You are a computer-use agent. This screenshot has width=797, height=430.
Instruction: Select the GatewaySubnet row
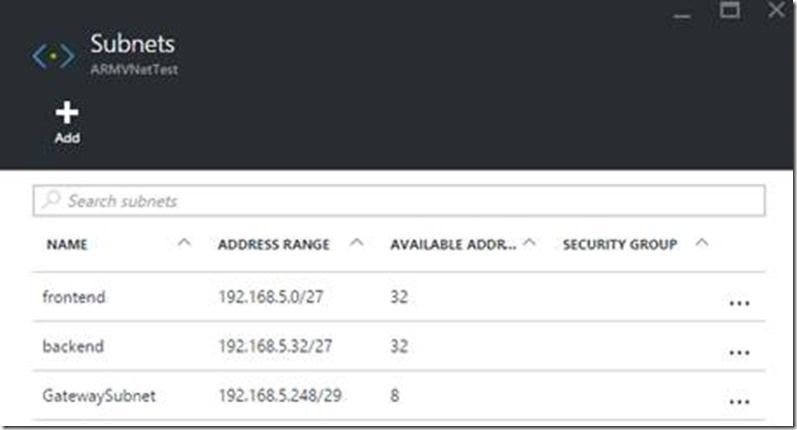pyautogui.click(x=399, y=395)
